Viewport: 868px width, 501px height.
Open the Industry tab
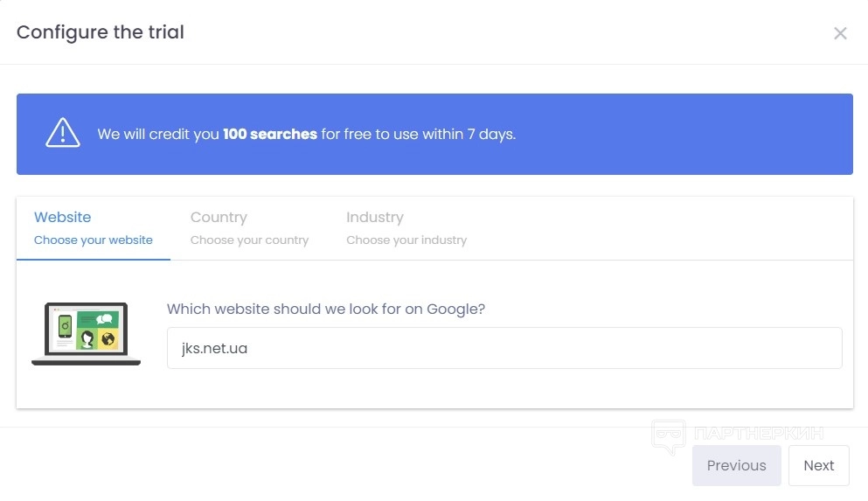click(x=374, y=217)
